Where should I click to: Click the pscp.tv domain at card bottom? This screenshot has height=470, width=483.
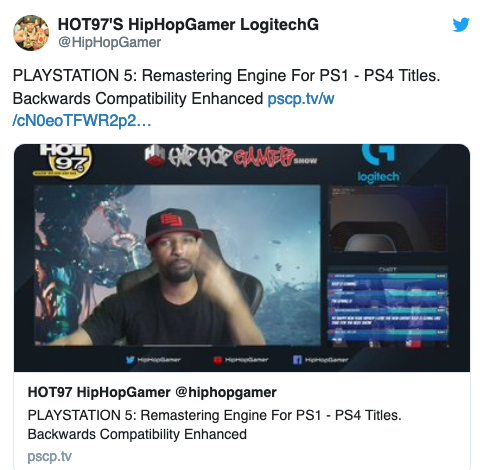[49, 456]
